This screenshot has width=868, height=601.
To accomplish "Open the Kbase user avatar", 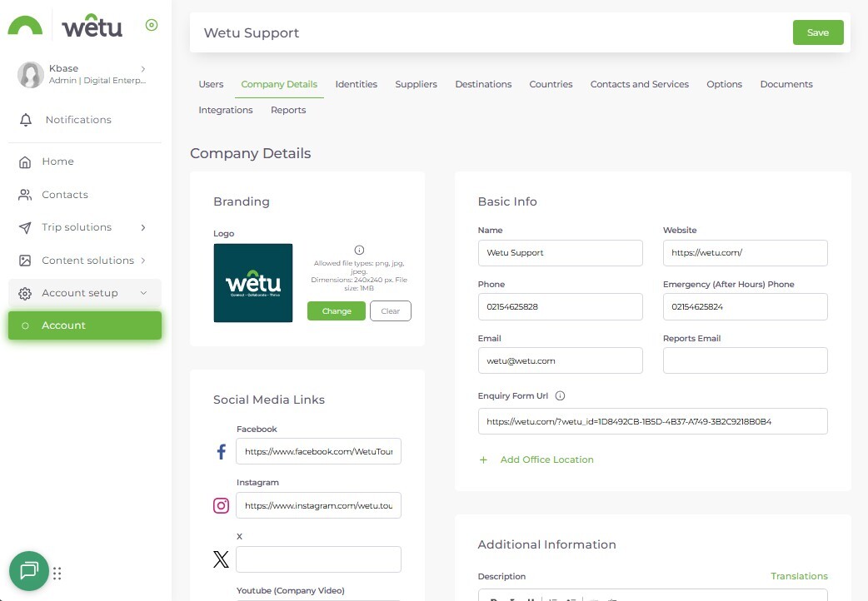I will [x=31, y=75].
